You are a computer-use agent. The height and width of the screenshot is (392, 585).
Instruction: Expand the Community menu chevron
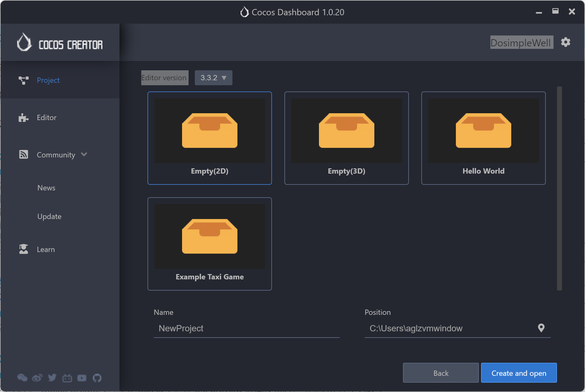tap(84, 154)
